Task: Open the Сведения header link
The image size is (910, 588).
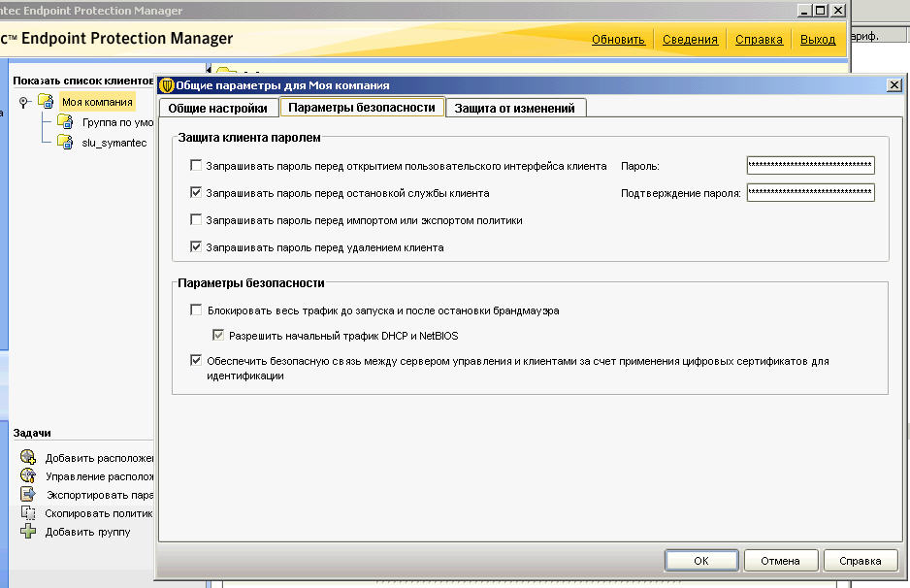Action: coord(690,40)
